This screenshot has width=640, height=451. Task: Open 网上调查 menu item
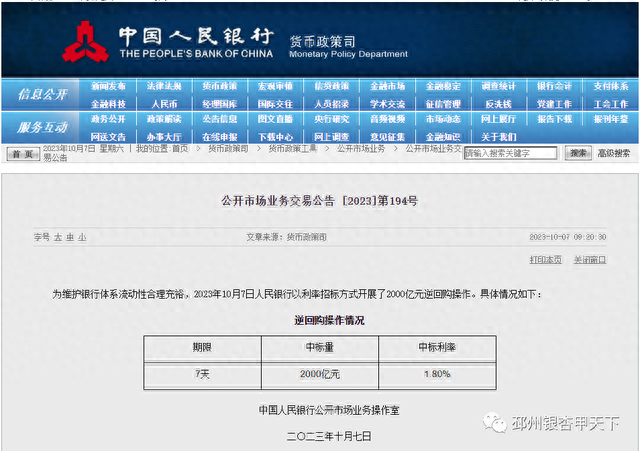(331, 137)
